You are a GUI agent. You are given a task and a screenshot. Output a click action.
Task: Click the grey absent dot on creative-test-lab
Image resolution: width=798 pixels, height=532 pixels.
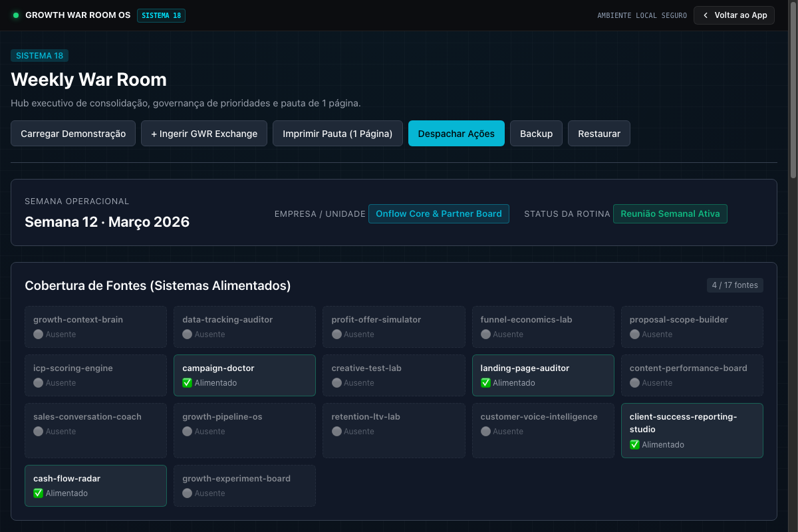336,383
